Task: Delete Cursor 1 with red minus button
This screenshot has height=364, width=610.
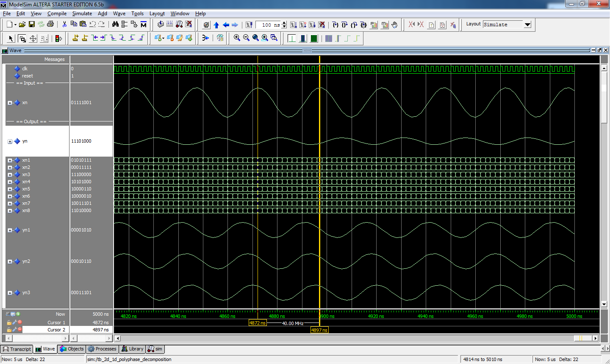Action: 20,323
